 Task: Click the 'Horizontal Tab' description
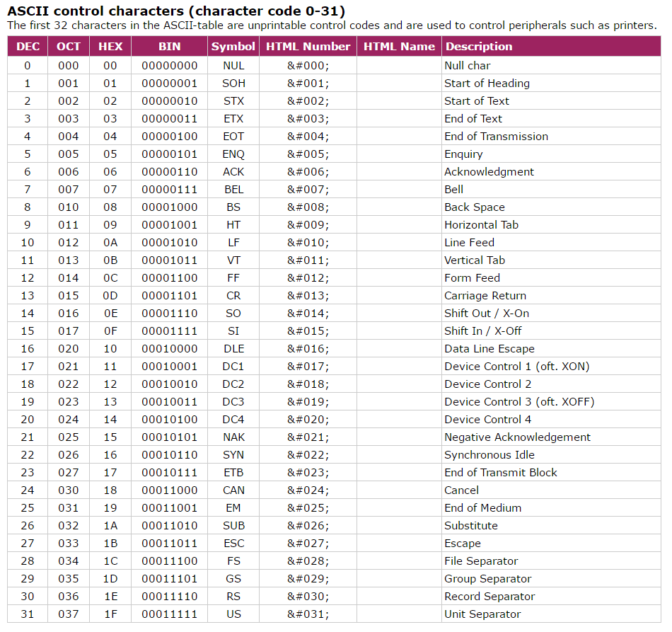(481, 225)
